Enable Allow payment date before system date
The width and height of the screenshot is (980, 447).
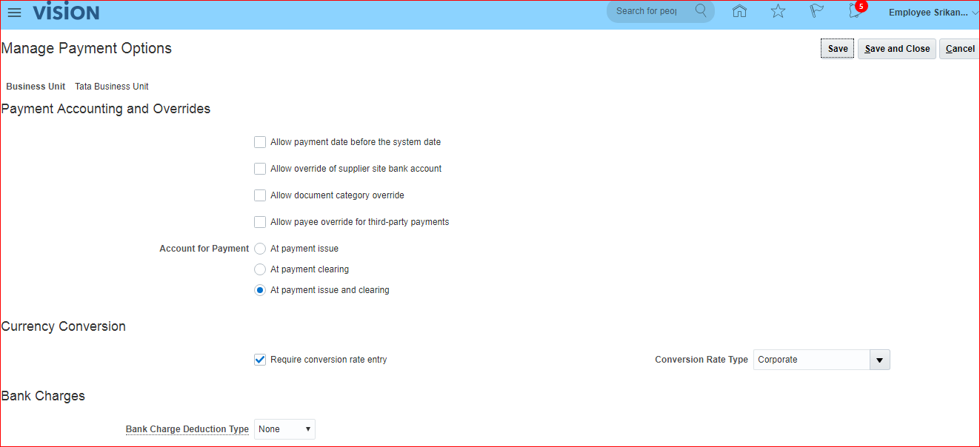pos(260,142)
